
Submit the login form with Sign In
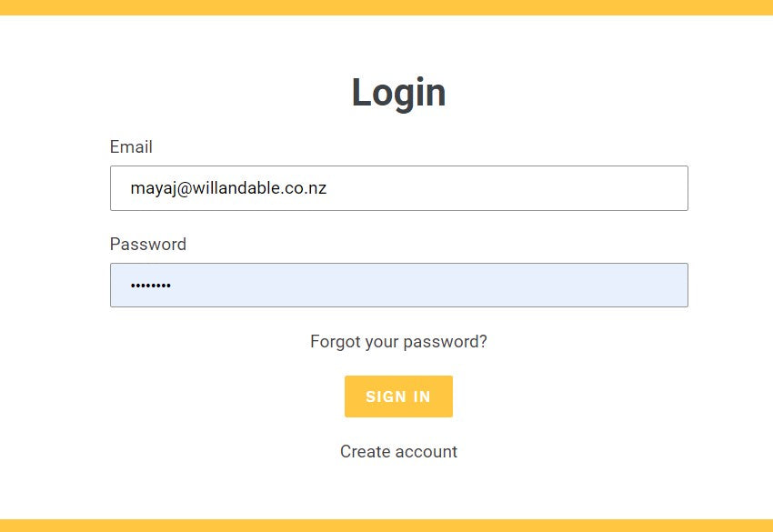[x=398, y=396]
